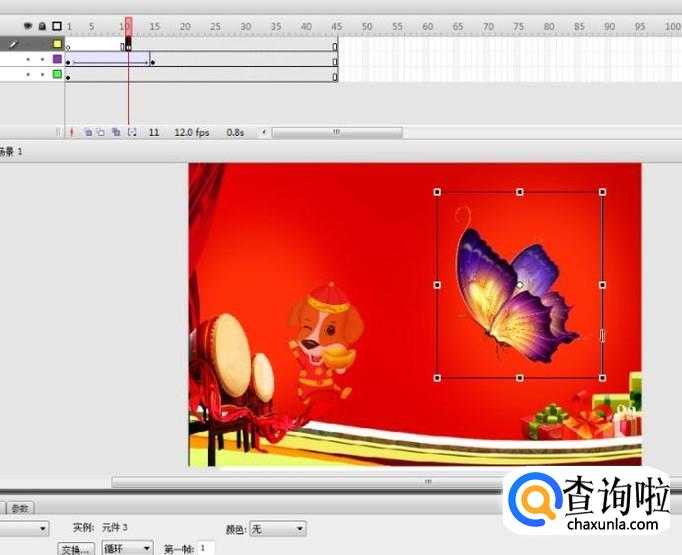The image size is (682, 555).
Task: Enable Onion Skin Outlines button
Action: (100, 132)
